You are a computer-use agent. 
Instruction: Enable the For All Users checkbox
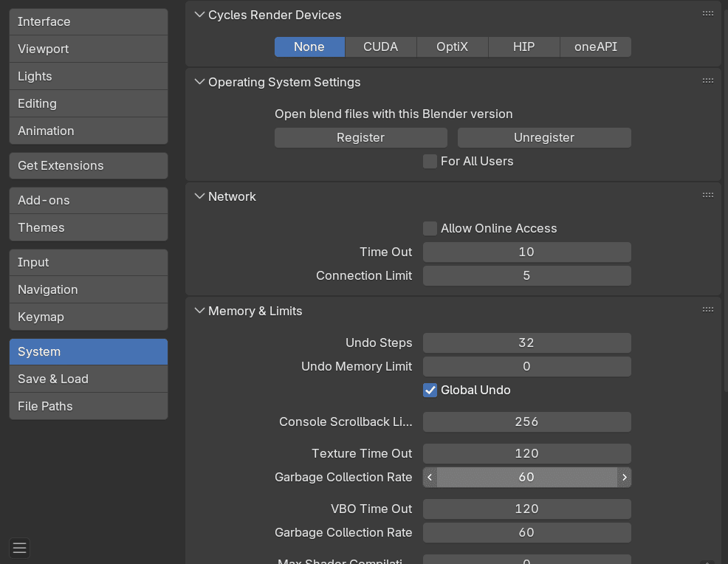pyautogui.click(x=430, y=161)
